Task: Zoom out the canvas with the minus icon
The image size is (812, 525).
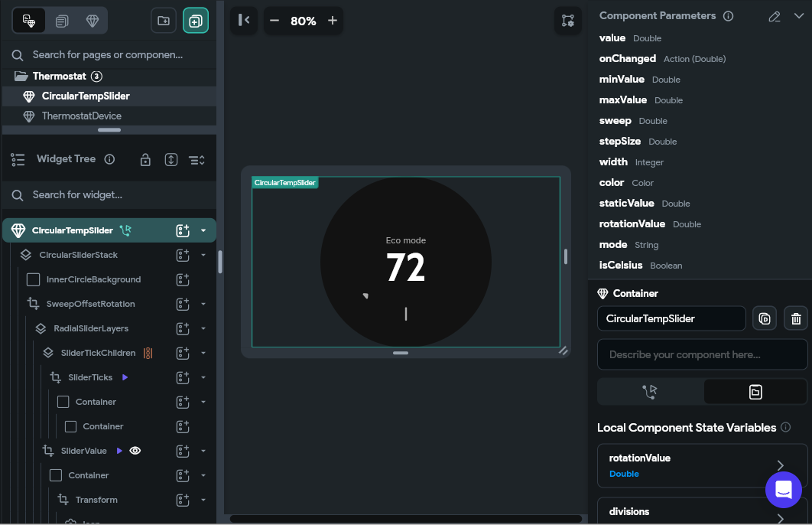Action: coord(274,21)
